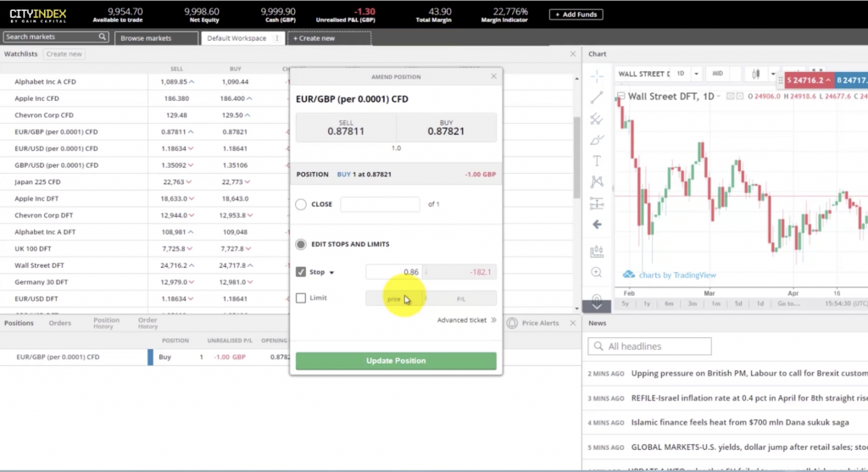This screenshot has height=472, width=868.
Task: Select the crosshair cursor tool in chart
Action: click(x=597, y=75)
